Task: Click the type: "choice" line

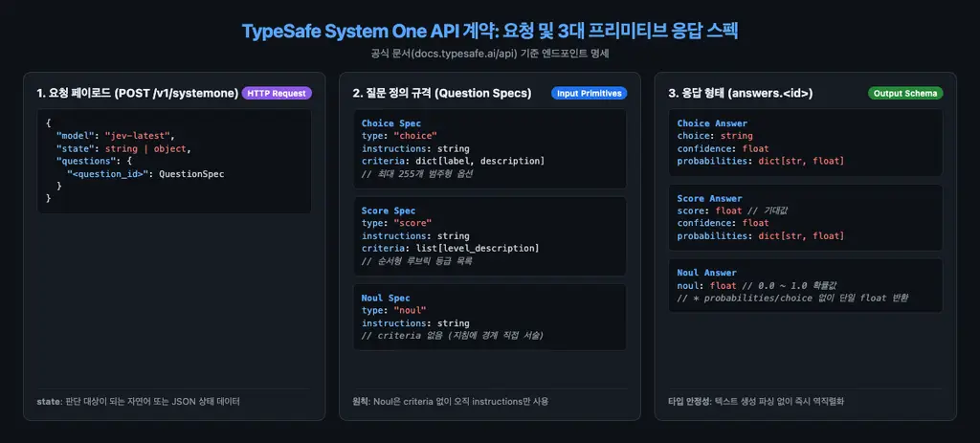Action: coord(399,136)
